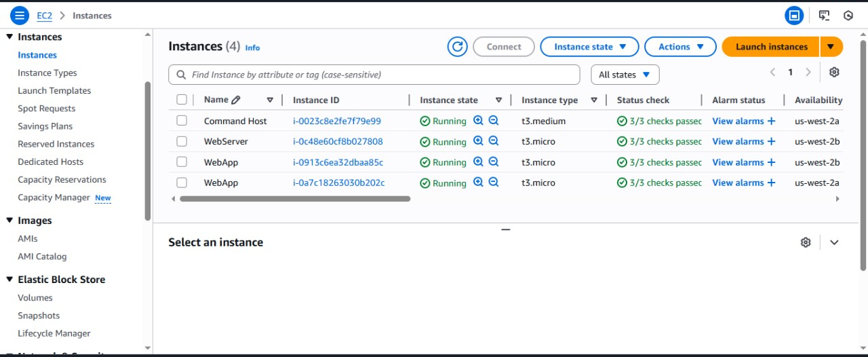The image size is (868, 357).
Task: Sort by Instance state column arrow
Action: pyautogui.click(x=498, y=100)
